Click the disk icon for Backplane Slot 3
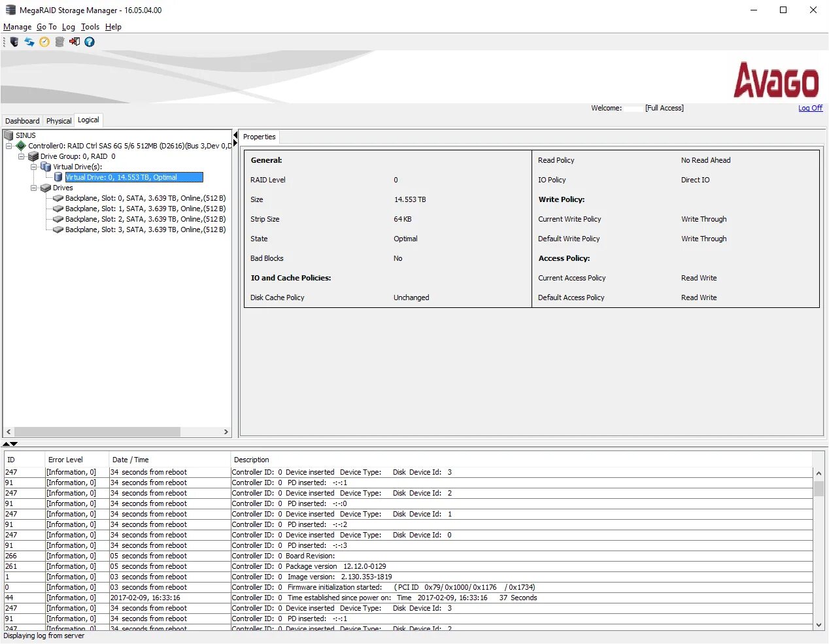This screenshot has height=644, width=829. coord(58,229)
